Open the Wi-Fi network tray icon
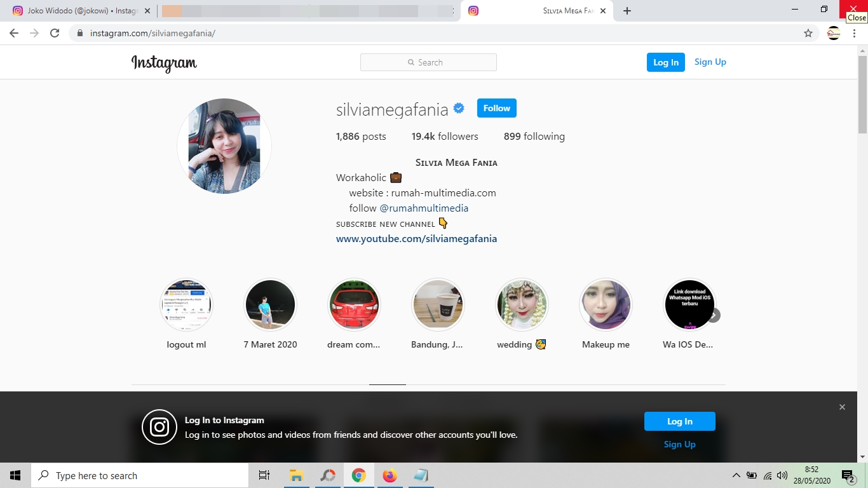Viewport: 868px width, 488px height. [x=768, y=475]
